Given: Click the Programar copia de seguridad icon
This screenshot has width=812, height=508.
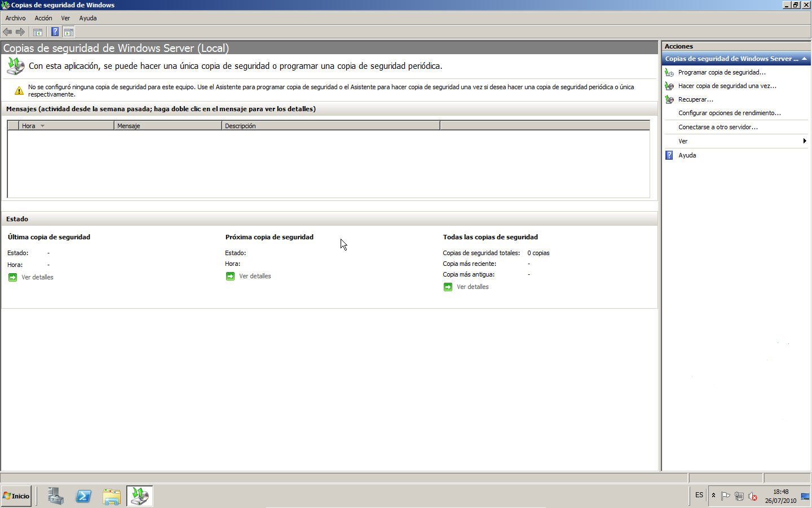Looking at the screenshot, I should point(669,72).
